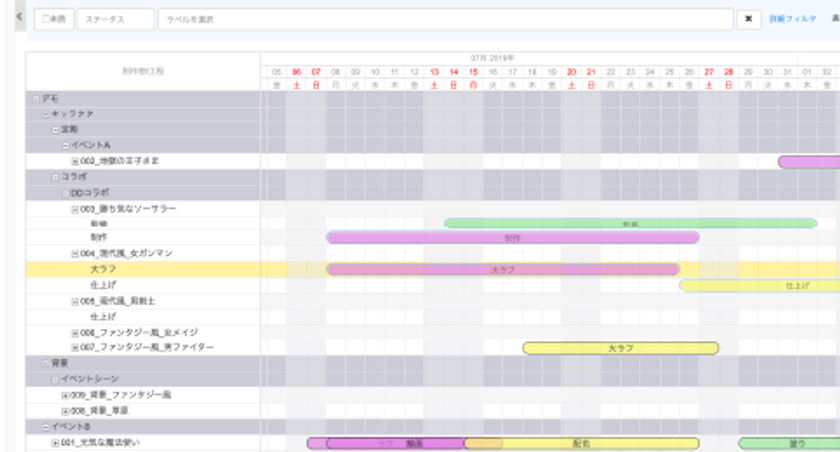The width and height of the screenshot is (840, 452).
Task: Toggle the 未読 checkbox
Action: point(46,19)
